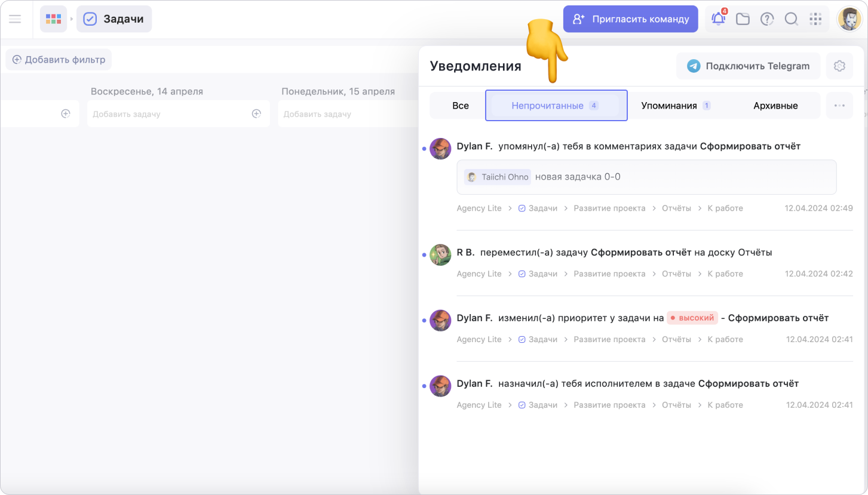Click Добавить фильтр button
The width and height of the screenshot is (868, 495).
[59, 60]
